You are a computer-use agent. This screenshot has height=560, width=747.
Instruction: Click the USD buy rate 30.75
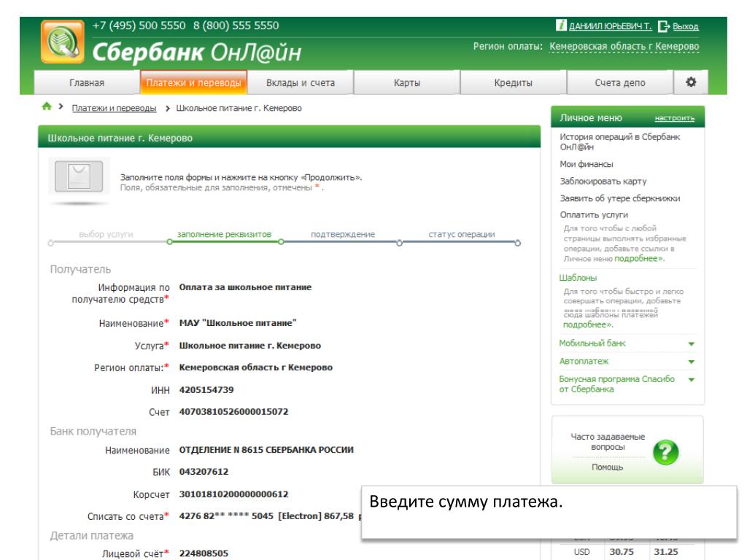pyautogui.click(x=622, y=552)
